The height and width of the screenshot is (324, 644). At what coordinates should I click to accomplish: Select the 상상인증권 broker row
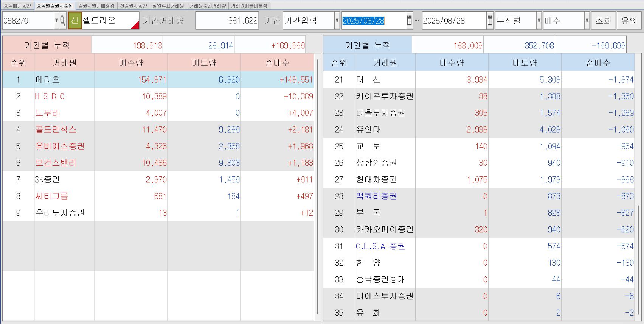click(479, 163)
